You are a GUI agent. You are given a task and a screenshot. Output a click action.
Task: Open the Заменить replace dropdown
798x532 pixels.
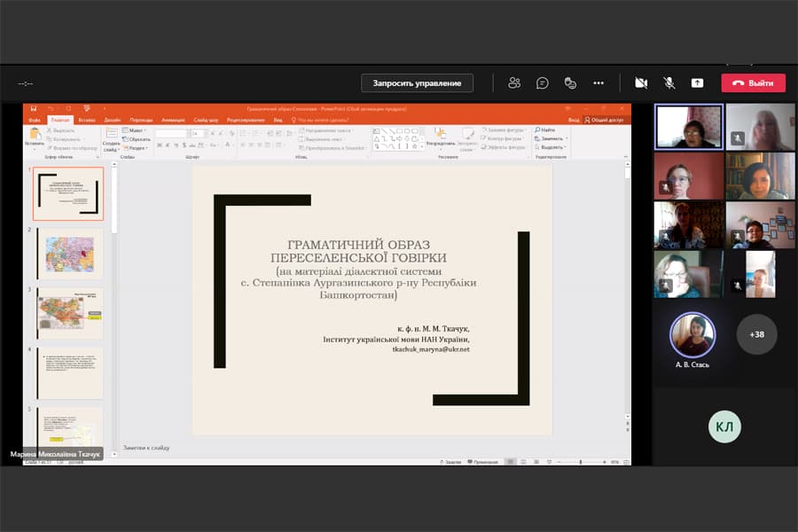(x=552, y=138)
